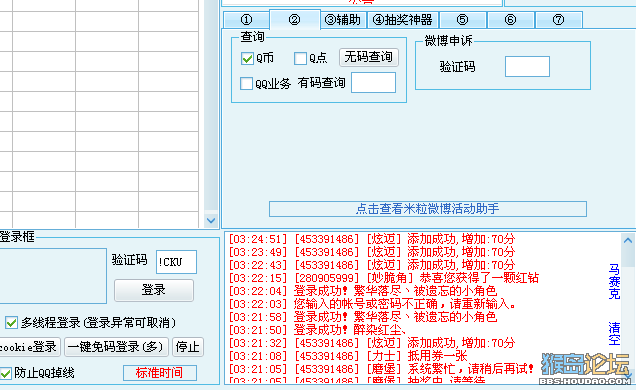
Task: Switch to tab ①
Action: 246,20
